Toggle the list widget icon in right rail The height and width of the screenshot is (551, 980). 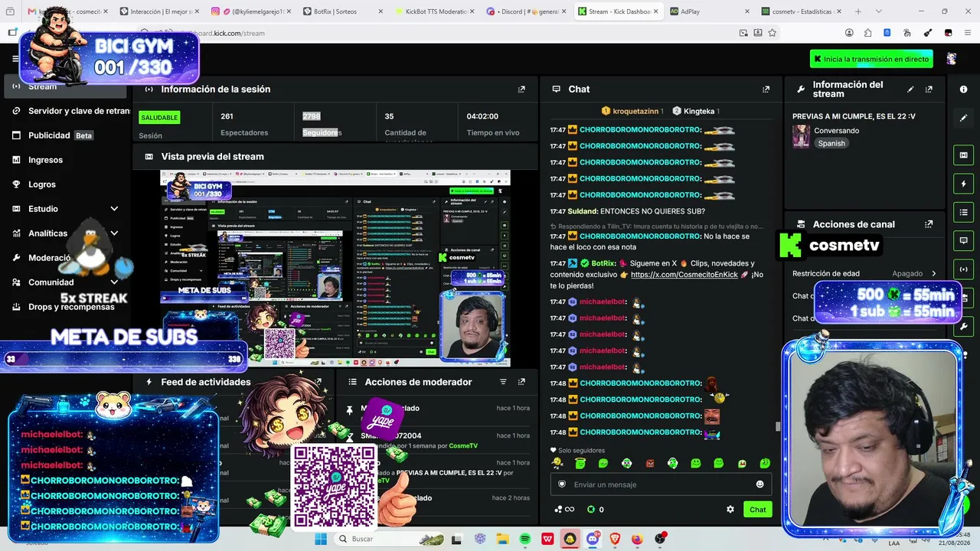[x=963, y=212]
